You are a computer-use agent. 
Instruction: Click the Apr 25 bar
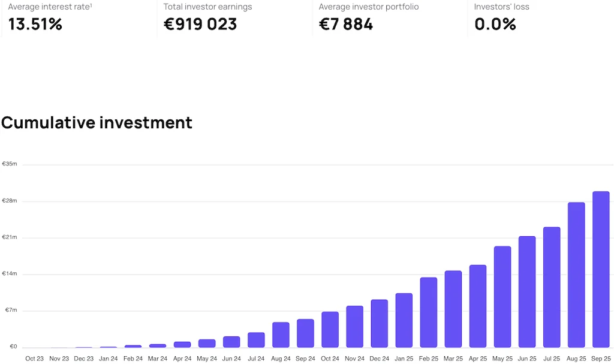click(x=478, y=306)
